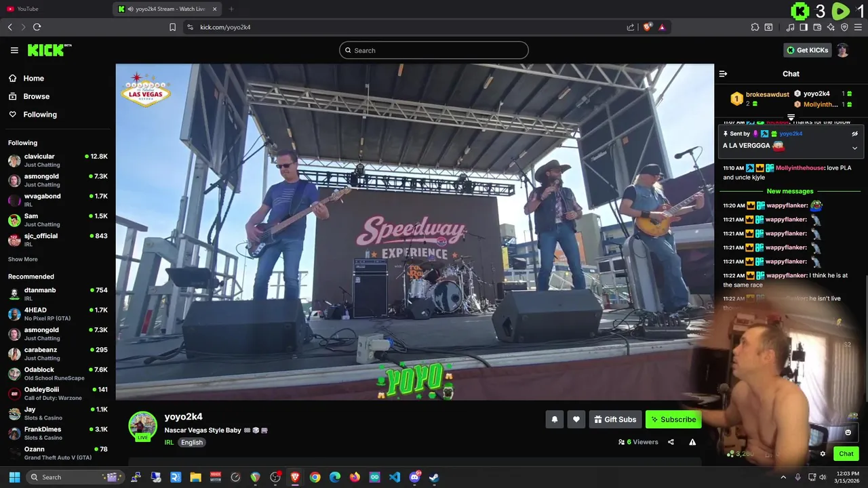Open Jay Slots & Casino channel

point(58,413)
